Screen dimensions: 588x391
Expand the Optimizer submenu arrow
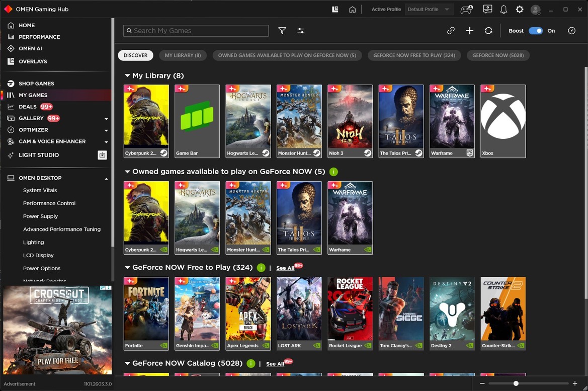coord(106,130)
